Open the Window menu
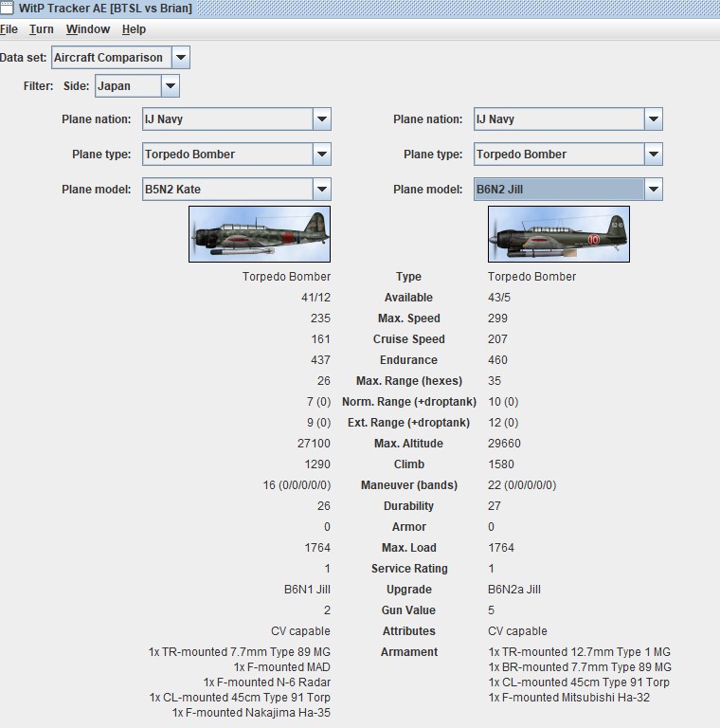This screenshot has height=728, width=720. pos(88,29)
